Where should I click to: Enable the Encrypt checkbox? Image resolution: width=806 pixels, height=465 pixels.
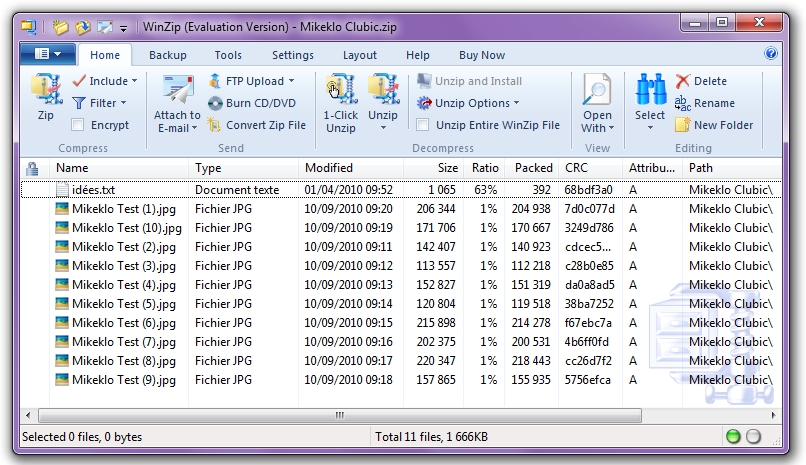click(78, 125)
